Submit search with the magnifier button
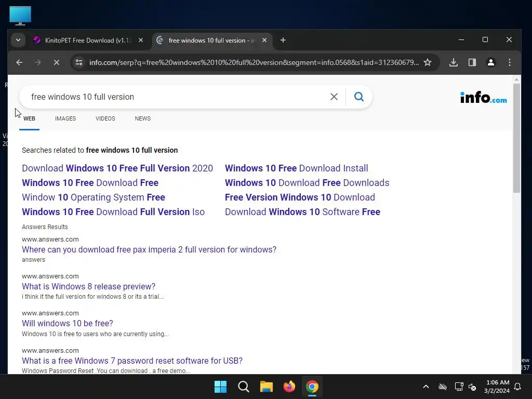 [359, 97]
